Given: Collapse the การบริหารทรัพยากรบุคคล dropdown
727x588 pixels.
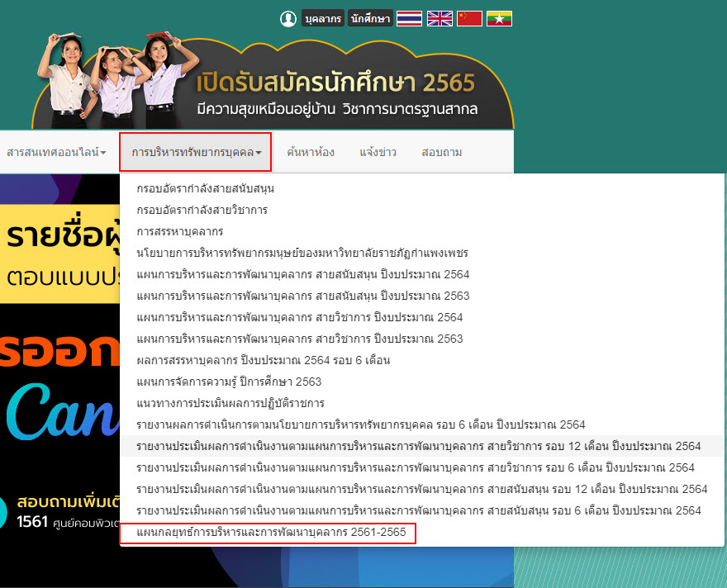Looking at the screenshot, I should tap(196, 153).
